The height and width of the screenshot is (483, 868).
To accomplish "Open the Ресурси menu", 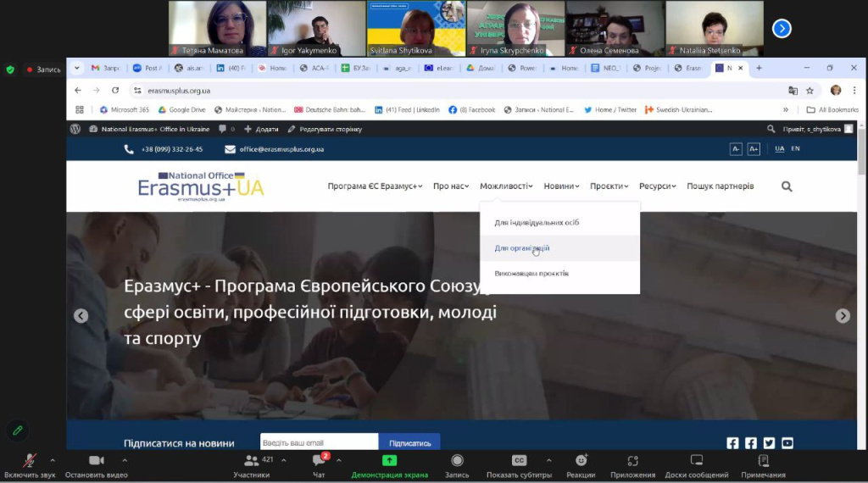I will pyautogui.click(x=658, y=186).
